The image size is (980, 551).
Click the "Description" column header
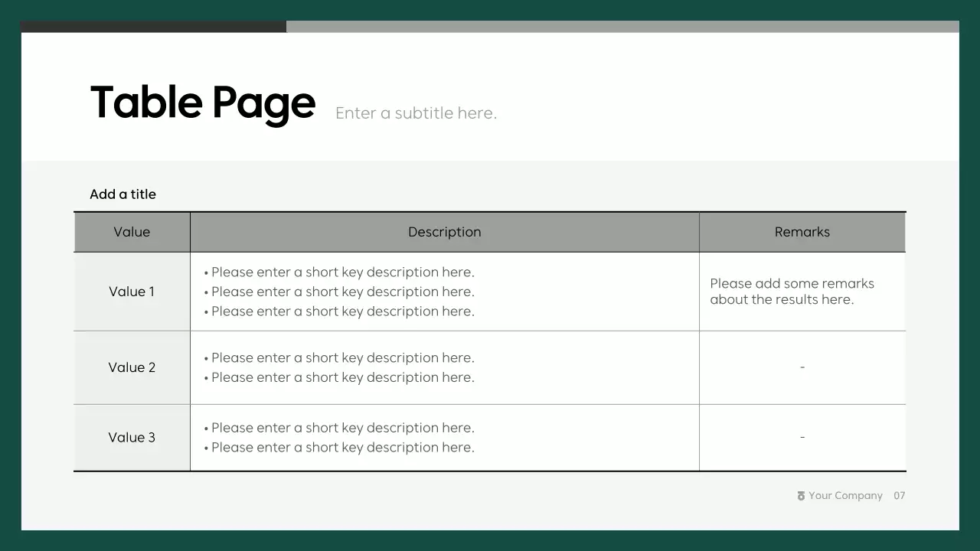[x=444, y=232]
